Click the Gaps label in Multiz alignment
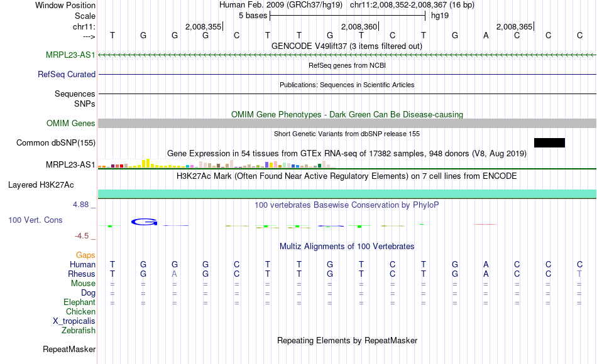The image size is (597, 364). click(x=85, y=255)
